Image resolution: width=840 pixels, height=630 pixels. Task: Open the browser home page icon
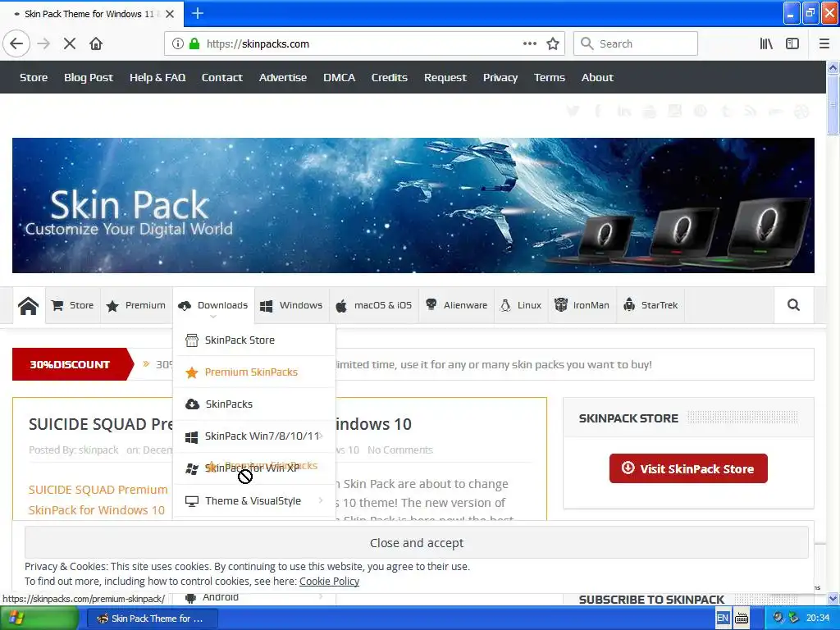(x=96, y=44)
